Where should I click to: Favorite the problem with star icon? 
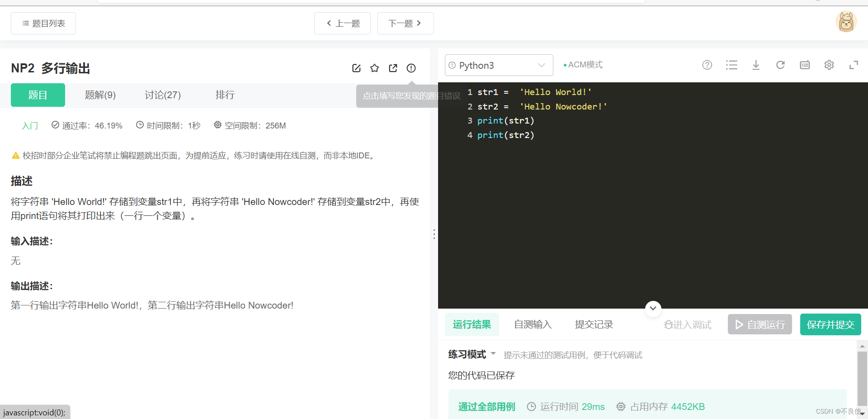(x=374, y=68)
